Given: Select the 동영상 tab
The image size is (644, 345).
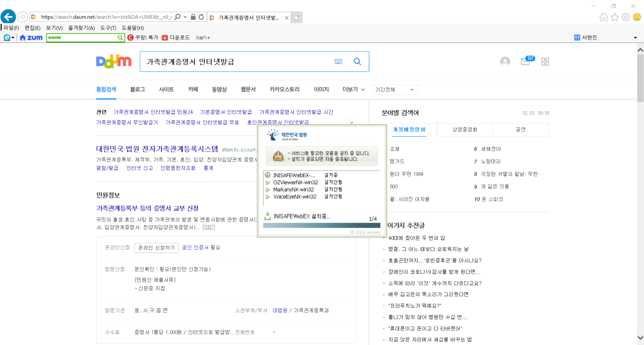Looking at the screenshot, I should 219,89.
